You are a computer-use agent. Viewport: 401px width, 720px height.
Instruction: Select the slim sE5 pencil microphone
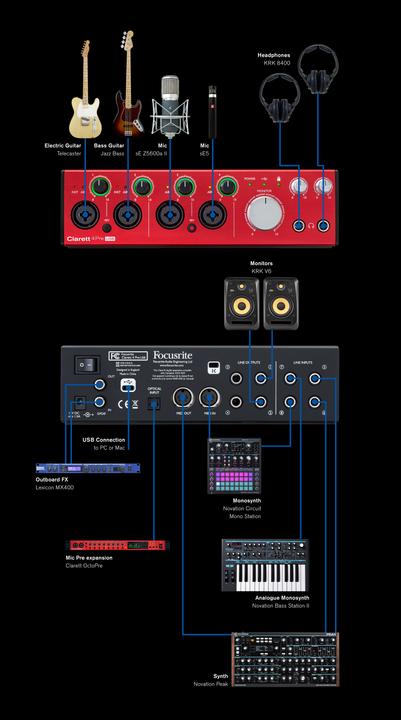212,111
